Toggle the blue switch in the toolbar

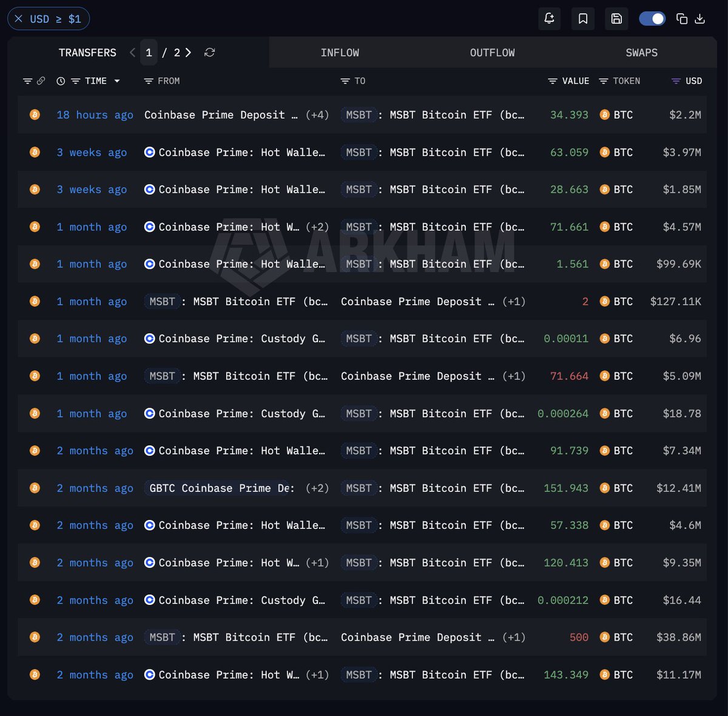(652, 19)
